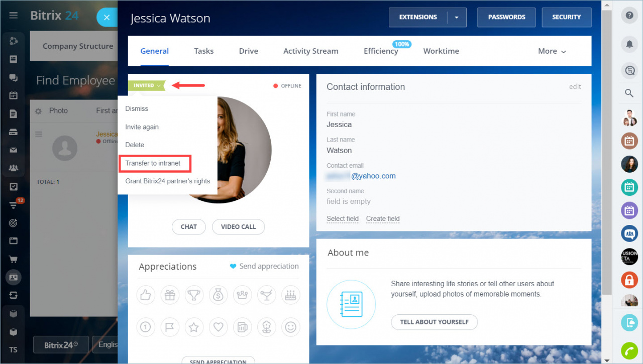The height and width of the screenshot is (364, 643).
Task: Open the Drive tab
Action: point(249,51)
